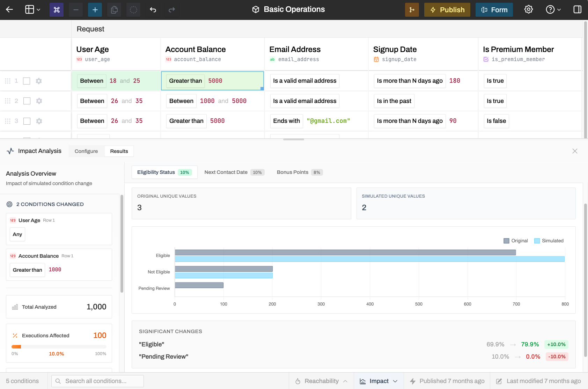
Task: Open the table view dropdown
Action: click(33, 10)
